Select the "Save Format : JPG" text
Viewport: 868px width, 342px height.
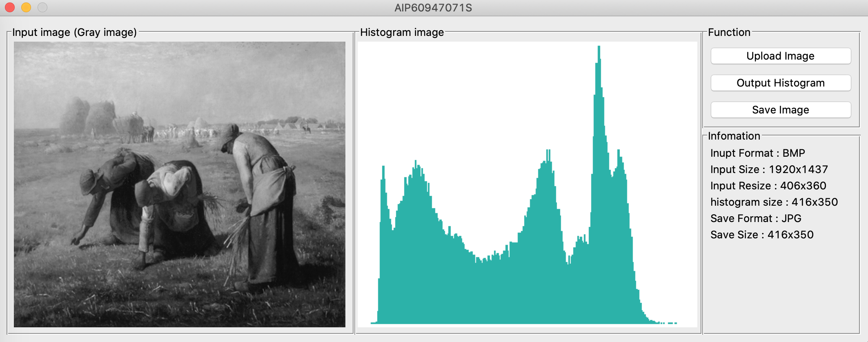click(x=755, y=218)
